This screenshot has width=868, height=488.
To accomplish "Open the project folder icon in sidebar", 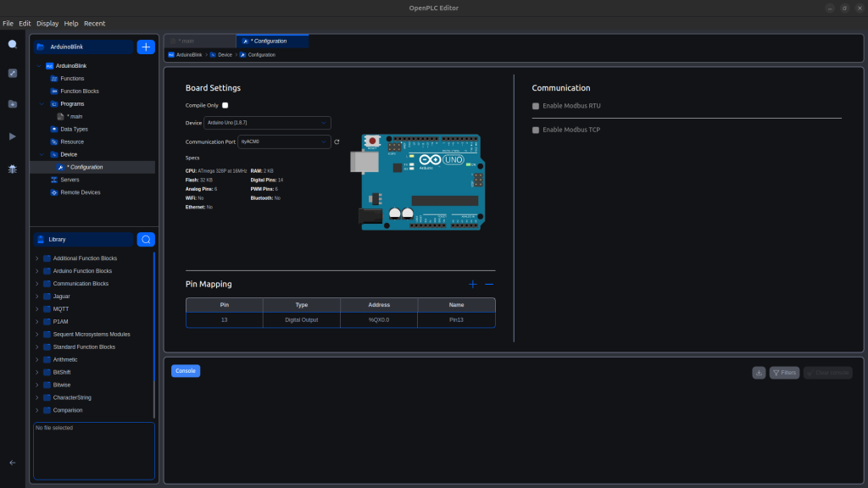I will click(12, 104).
